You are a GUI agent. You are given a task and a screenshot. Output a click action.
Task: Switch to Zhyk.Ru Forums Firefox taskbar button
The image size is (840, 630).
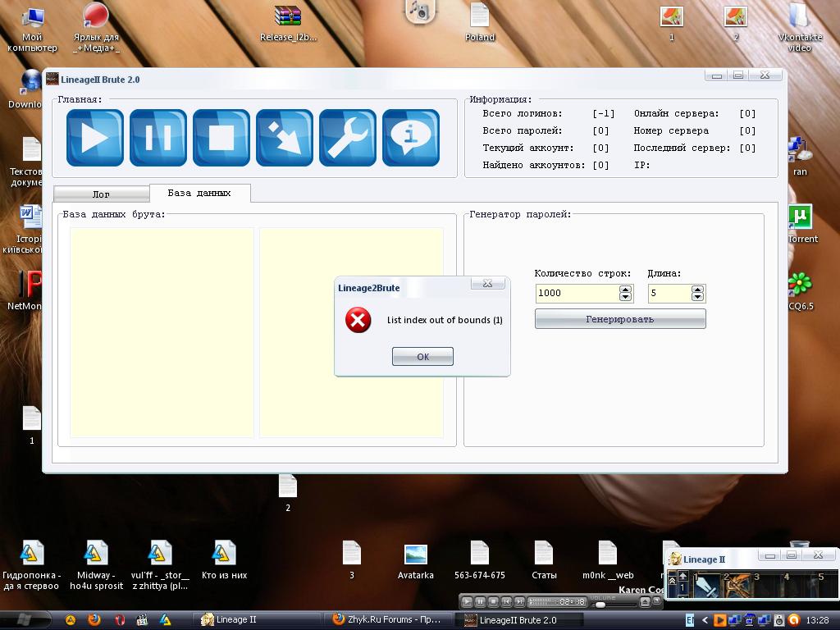coord(387,620)
